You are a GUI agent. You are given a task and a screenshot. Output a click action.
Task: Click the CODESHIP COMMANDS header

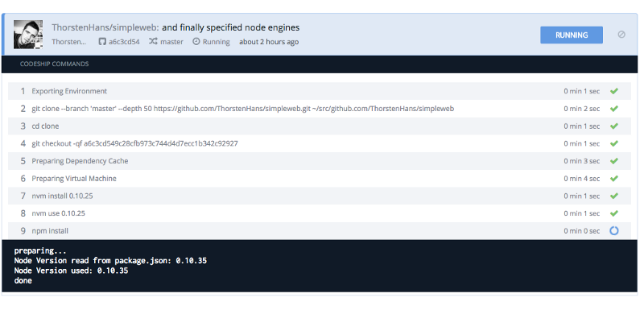54,64
